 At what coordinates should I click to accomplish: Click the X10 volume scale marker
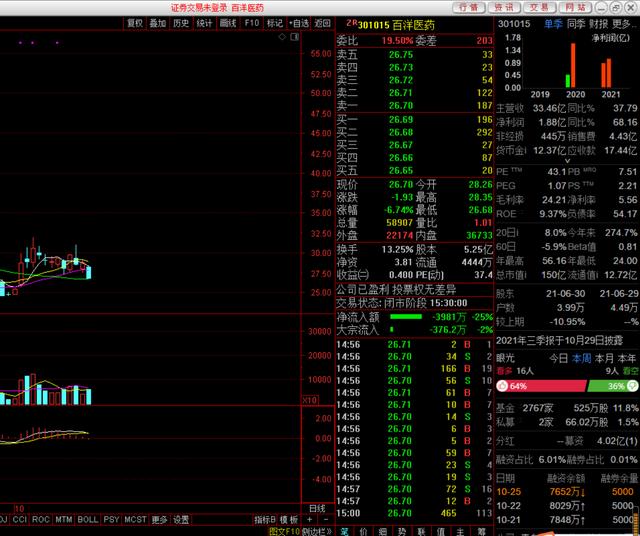[x=310, y=400]
